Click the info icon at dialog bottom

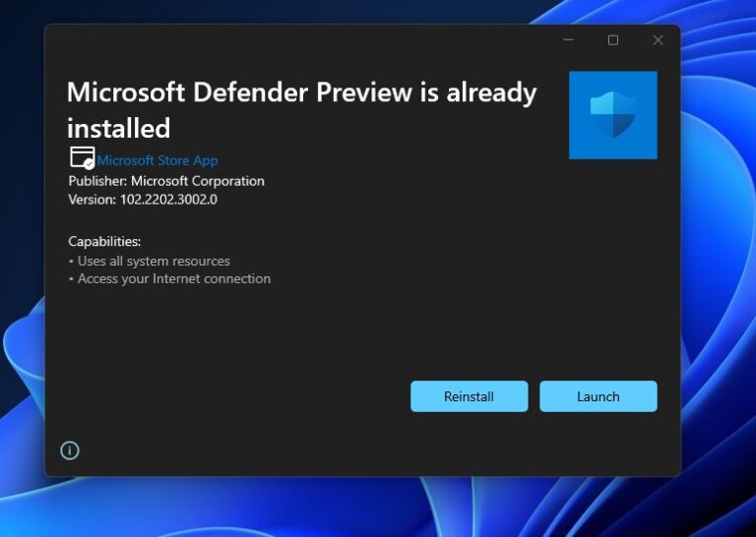[70, 450]
